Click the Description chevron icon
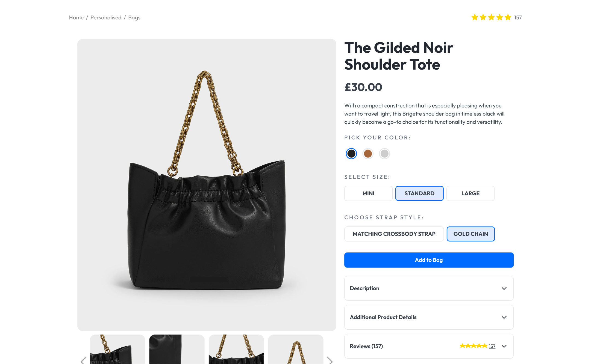The image size is (591, 364). pyautogui.click(x=504, y=288)
